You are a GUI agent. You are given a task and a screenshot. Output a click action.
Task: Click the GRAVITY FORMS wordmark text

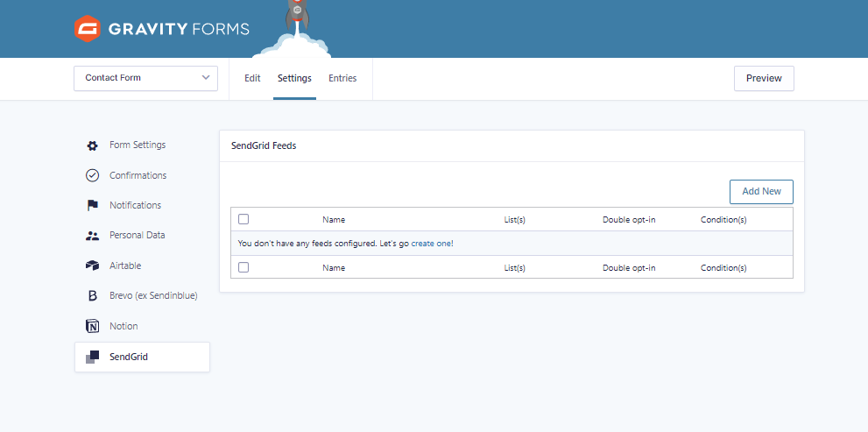[179, 29]
